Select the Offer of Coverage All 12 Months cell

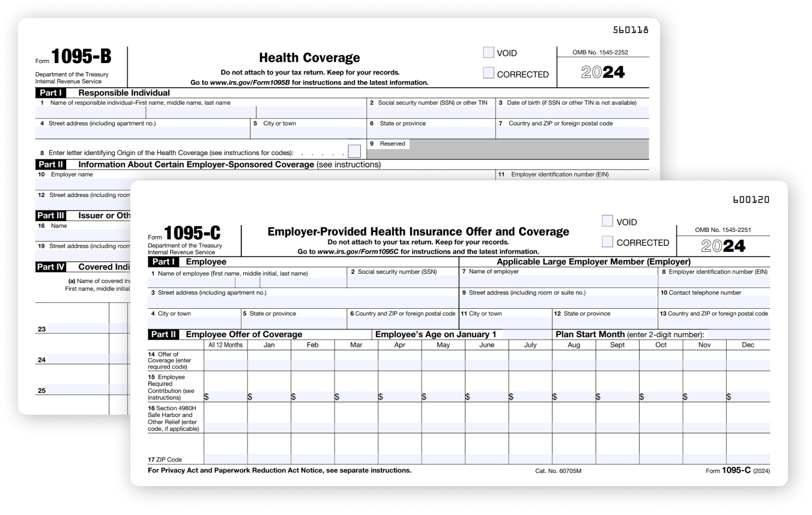click(x=225, y=364)
